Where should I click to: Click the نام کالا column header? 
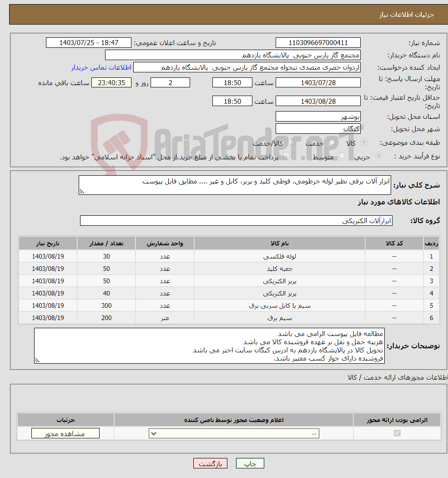click(280, 243)
